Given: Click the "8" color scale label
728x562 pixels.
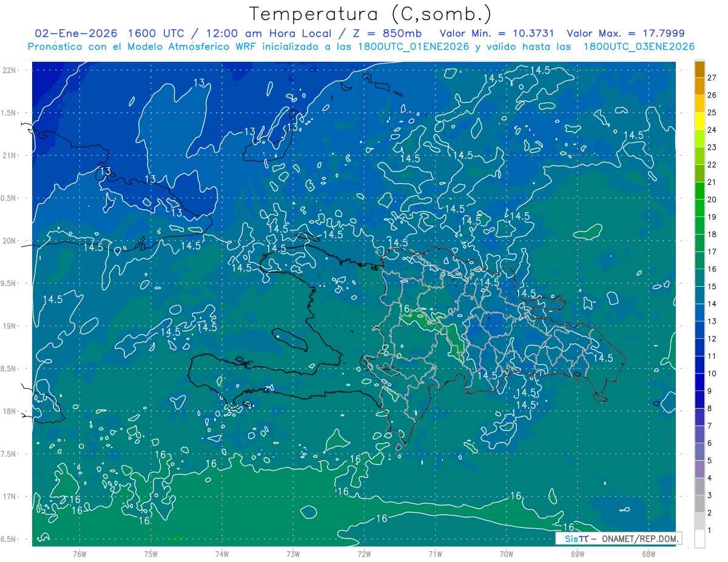Looking at the screenshot, I should (710, 408).
